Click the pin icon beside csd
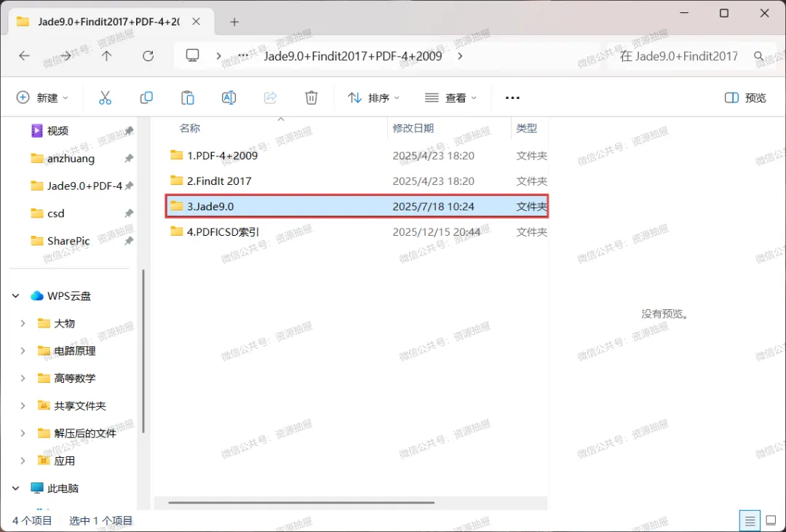This screenshot has width=786, height=532. coord(129,214)
